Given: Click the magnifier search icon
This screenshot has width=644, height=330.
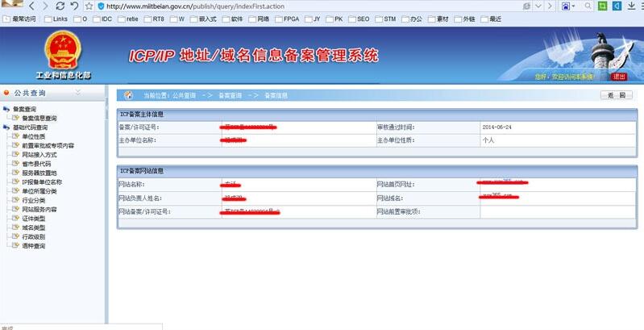Looking at the screenshot, I should pos(588,6).
